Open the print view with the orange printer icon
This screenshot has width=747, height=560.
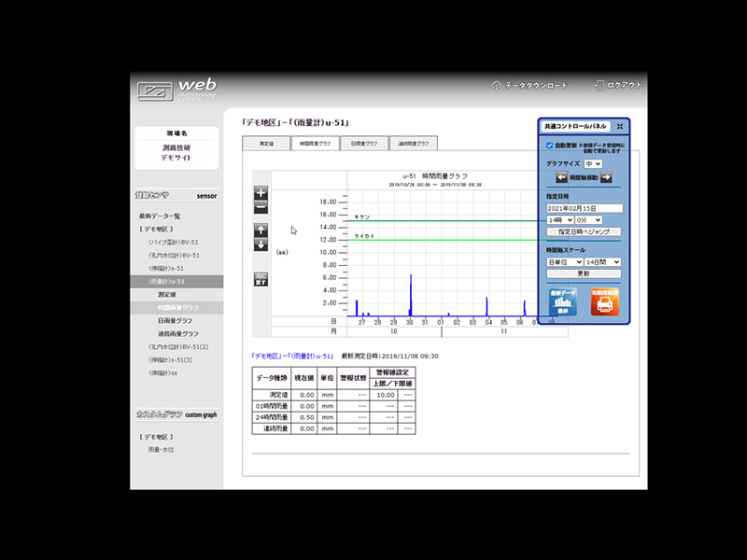[x=604, y=301]
